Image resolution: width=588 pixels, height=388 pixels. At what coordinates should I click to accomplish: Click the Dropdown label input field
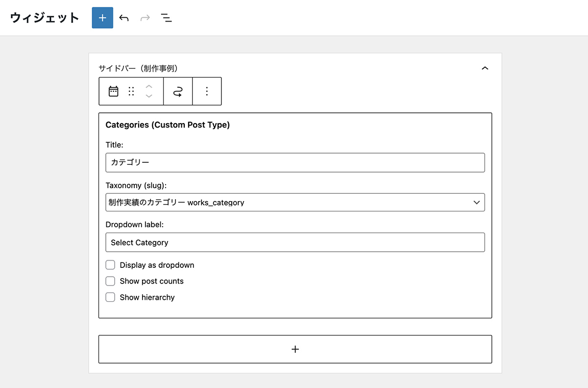point(295,242)
